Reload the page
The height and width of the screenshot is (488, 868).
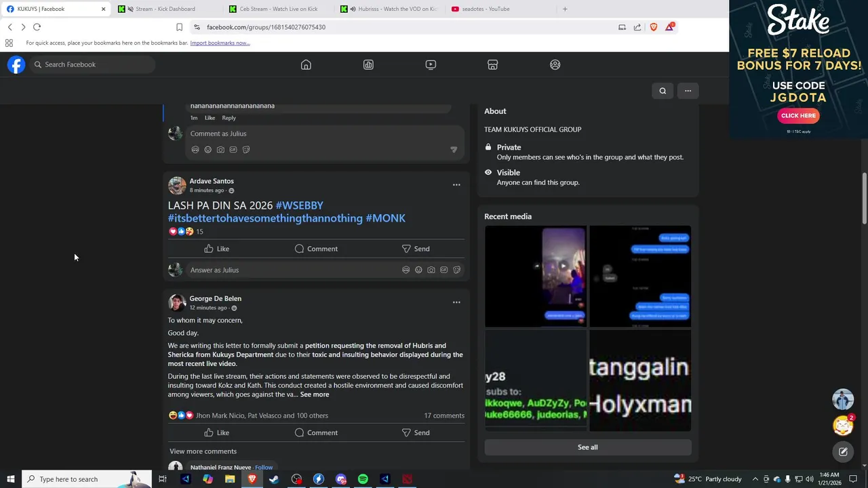[x=37, y=27]
